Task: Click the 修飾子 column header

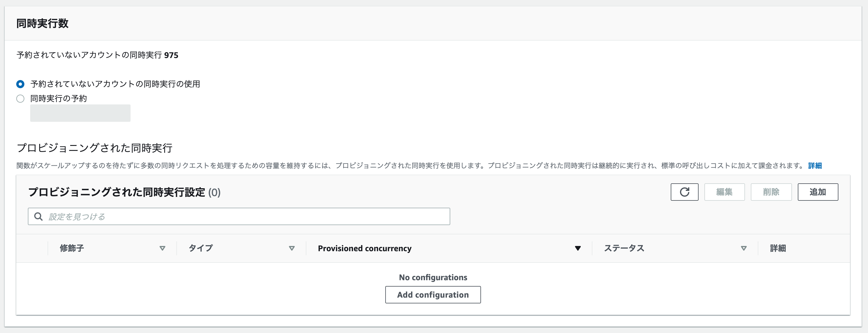Action: pyautogui.click(x=72, y=248)
